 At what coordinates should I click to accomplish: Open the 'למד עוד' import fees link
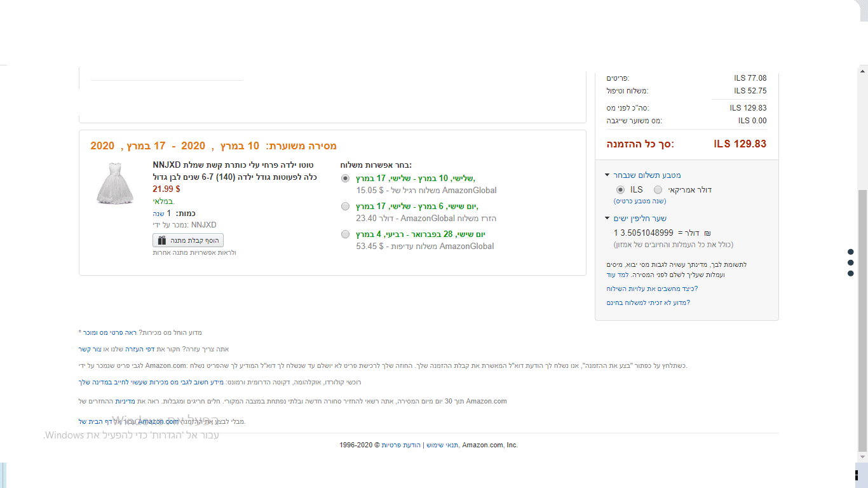(x=616, y=275)
